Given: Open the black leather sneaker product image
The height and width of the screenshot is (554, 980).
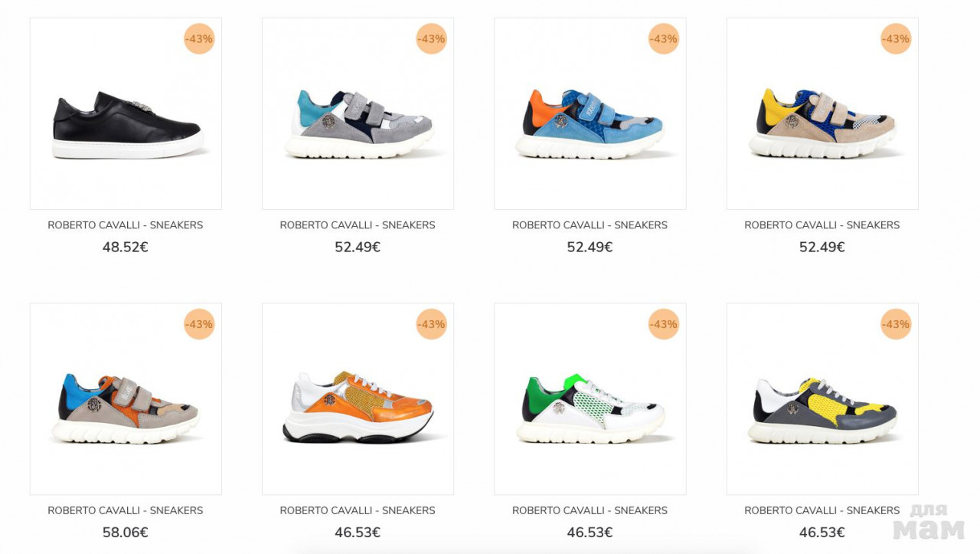Looking at the screenshot, I should (126, 125).
